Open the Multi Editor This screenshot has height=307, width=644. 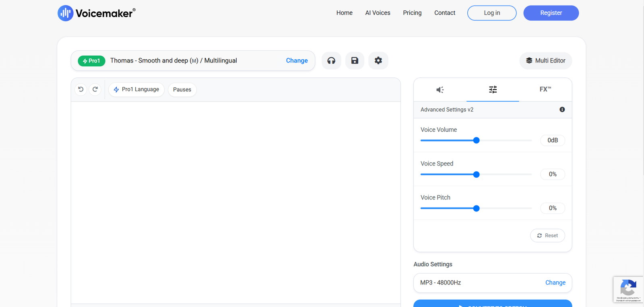point(546,60)
